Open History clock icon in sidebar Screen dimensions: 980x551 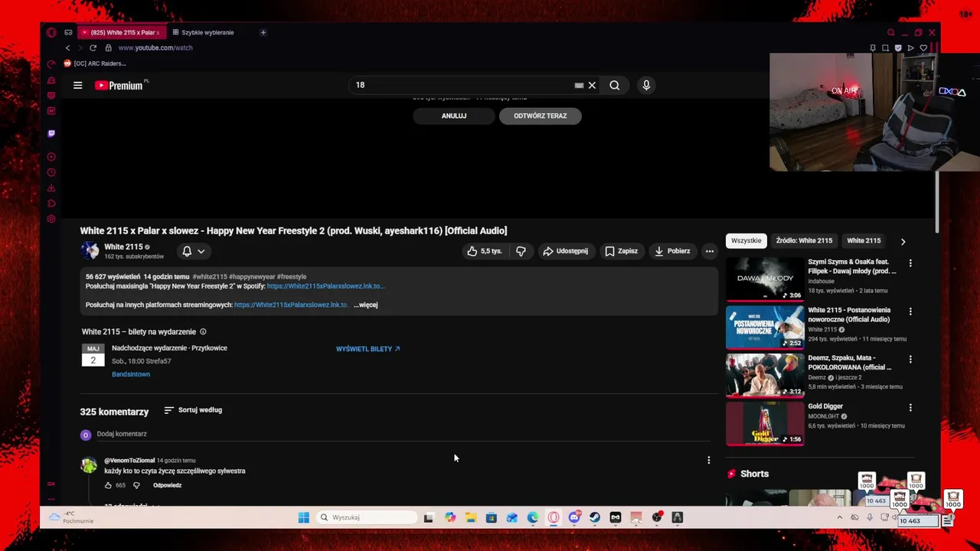pos(51,172)
